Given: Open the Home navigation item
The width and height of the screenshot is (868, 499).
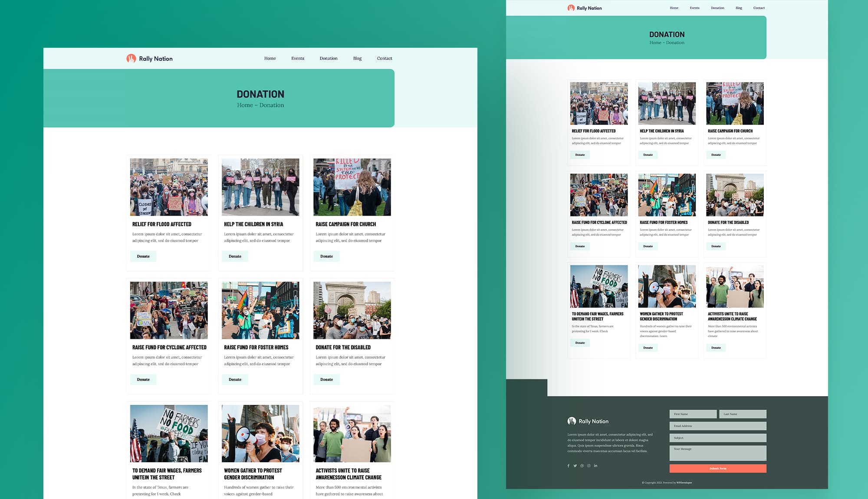Looking at the screenshot, I should click(270, 58).
